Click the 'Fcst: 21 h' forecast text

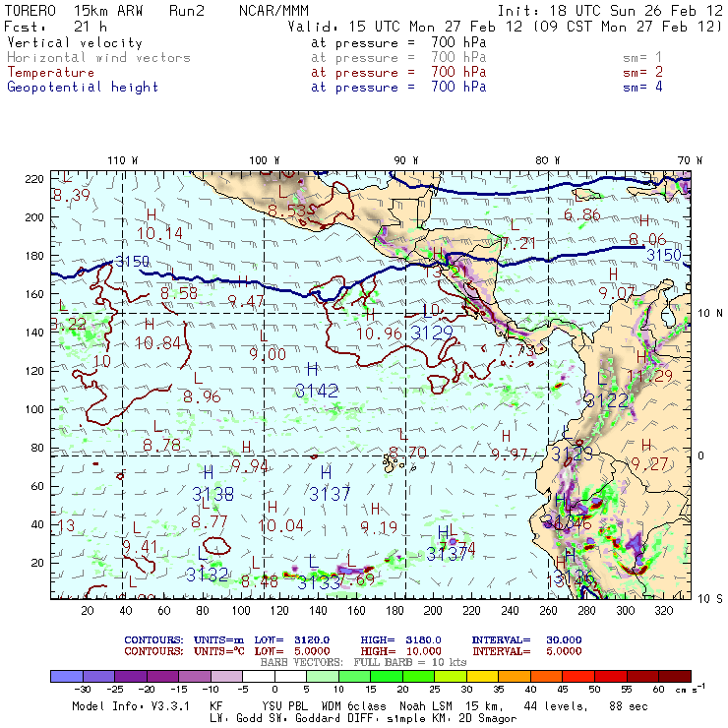[x=55, y=27]
